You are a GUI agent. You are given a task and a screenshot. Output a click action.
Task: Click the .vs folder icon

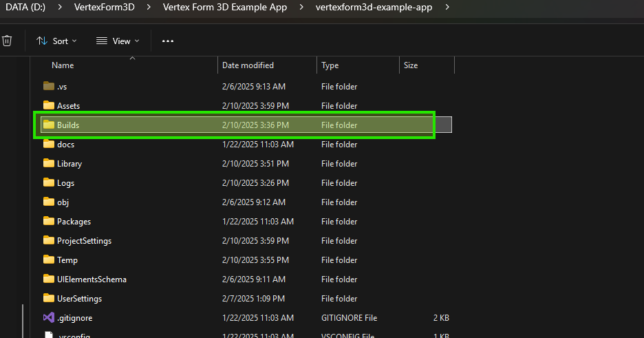click(x=48, y=87)
